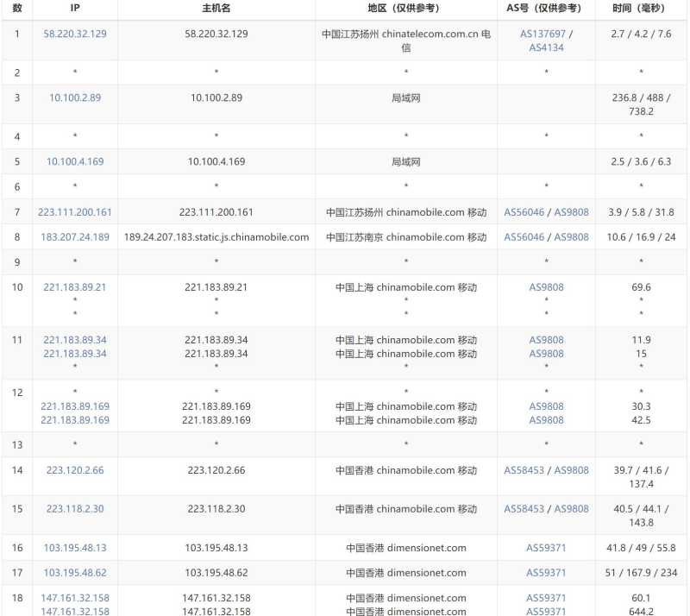690x616 pixels.
Task: Open dimensionet IP 103.195.48.13
Action: click(74, 548)
